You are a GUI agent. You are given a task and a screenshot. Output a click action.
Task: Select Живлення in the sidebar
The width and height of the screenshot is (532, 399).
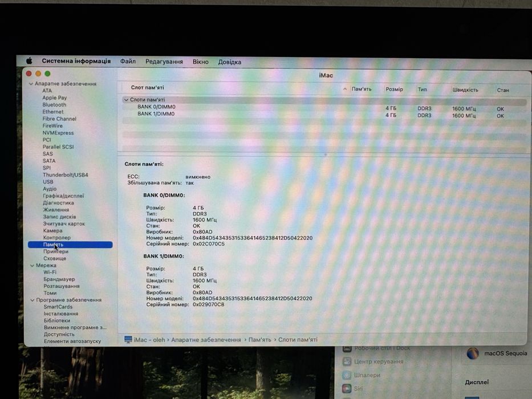[56, 210]
